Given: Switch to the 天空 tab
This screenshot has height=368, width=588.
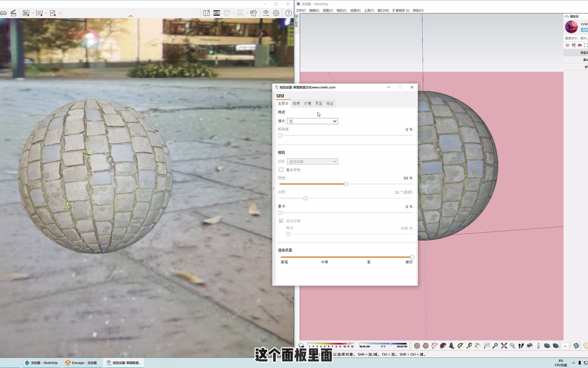Looking at the screenshot, I should [x=318, y=103].
